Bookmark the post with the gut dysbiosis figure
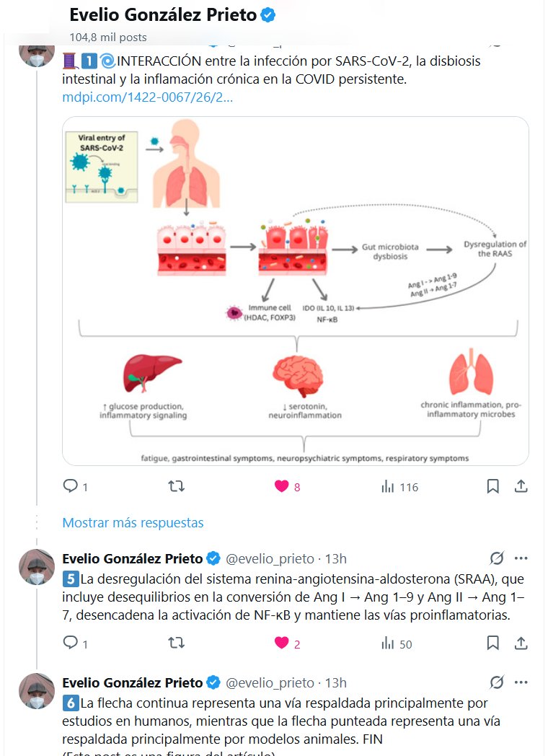548x756 pixels. (x=492, y=487)
